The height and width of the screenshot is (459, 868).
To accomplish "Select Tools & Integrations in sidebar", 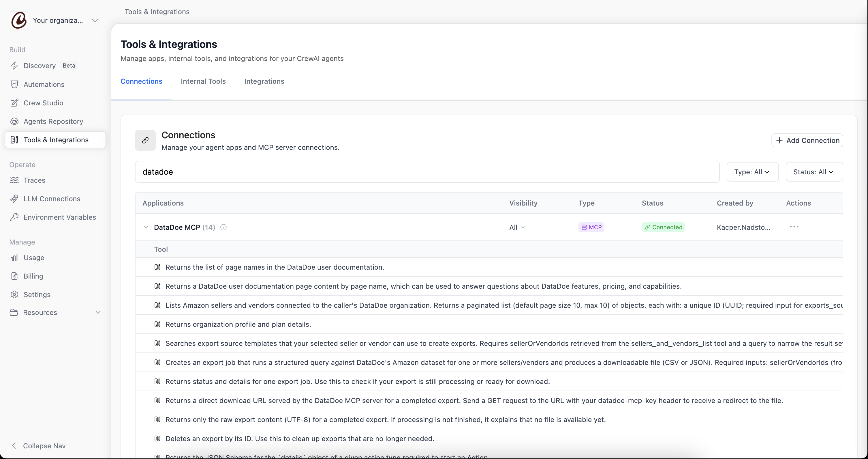I will tap(55, 140).
